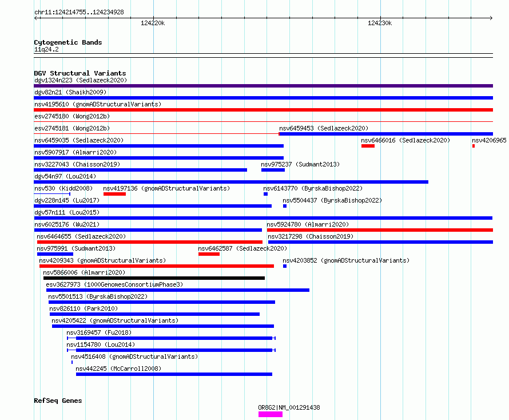Screen dimensions: 509x420
Task: Select dgv228n145 (Lu2017) label
Action: coord(67,200)
